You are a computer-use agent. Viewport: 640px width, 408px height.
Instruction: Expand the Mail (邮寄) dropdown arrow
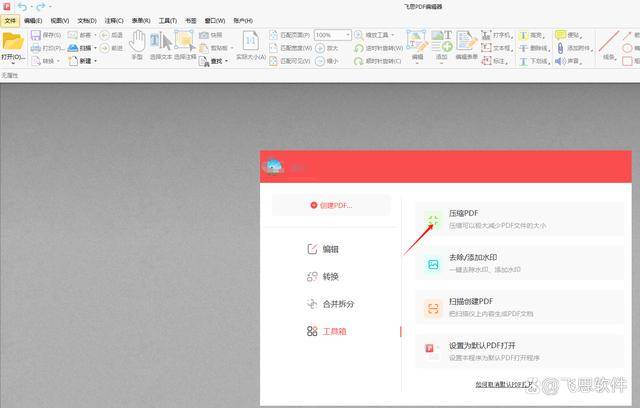click(x=96, y=35)
